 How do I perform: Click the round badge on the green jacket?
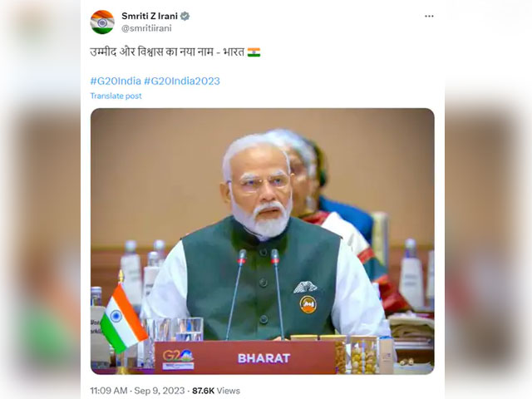308,304
